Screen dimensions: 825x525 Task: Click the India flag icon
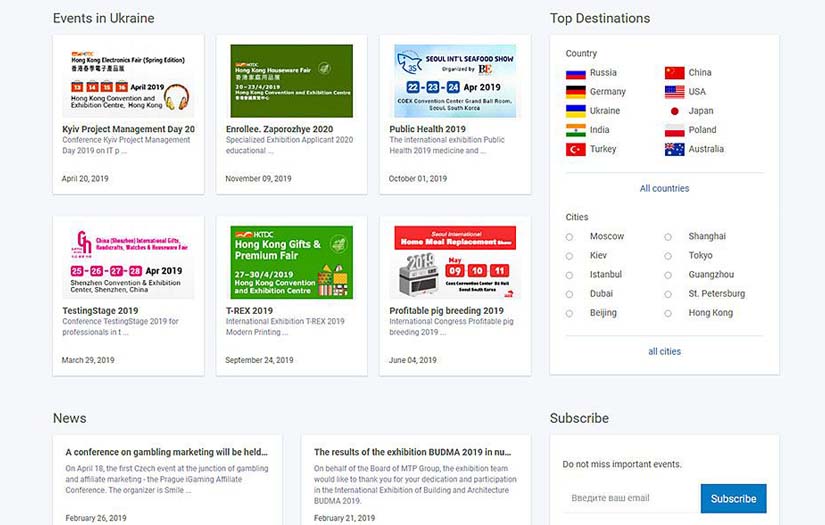click(576, 130)
